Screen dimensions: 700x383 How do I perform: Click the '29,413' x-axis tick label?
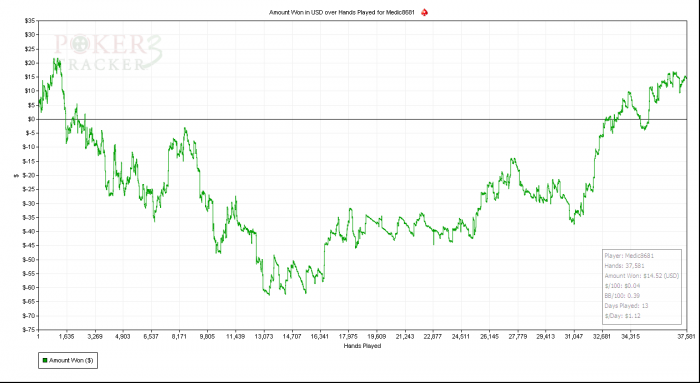click(545, 337)
